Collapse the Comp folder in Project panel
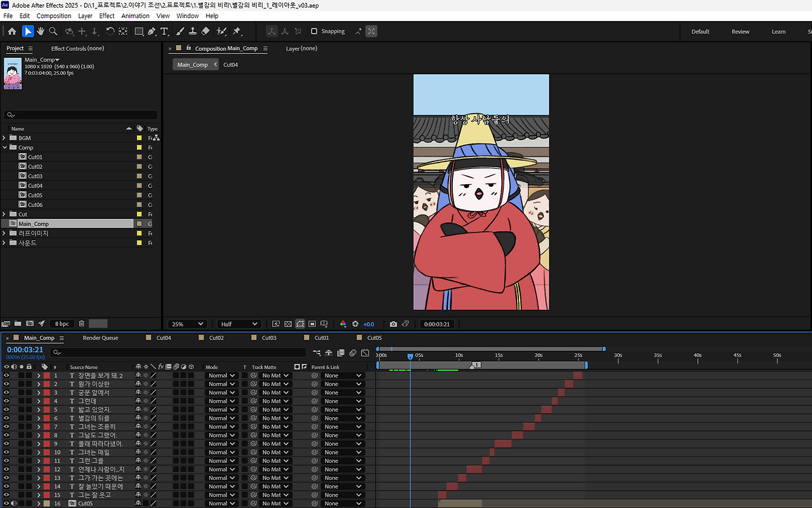This screenshot has width=812, height=508. click(x=4, y=147)
